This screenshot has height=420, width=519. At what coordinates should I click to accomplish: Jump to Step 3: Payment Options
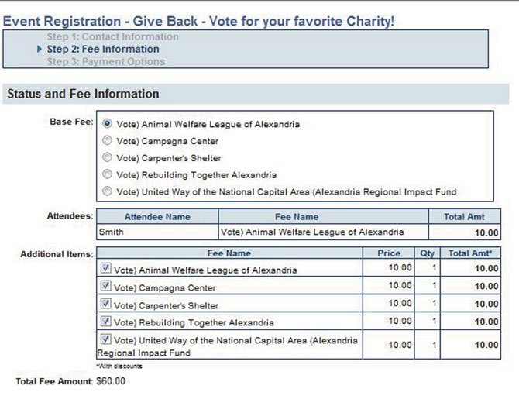point(106,62)
